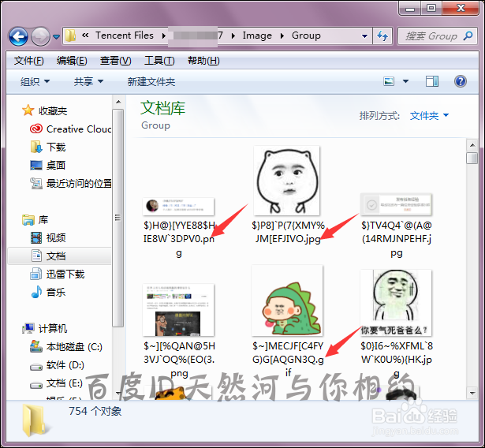Open the 组织 dropdown
The image size is (485, 448).
coord(35,82)
